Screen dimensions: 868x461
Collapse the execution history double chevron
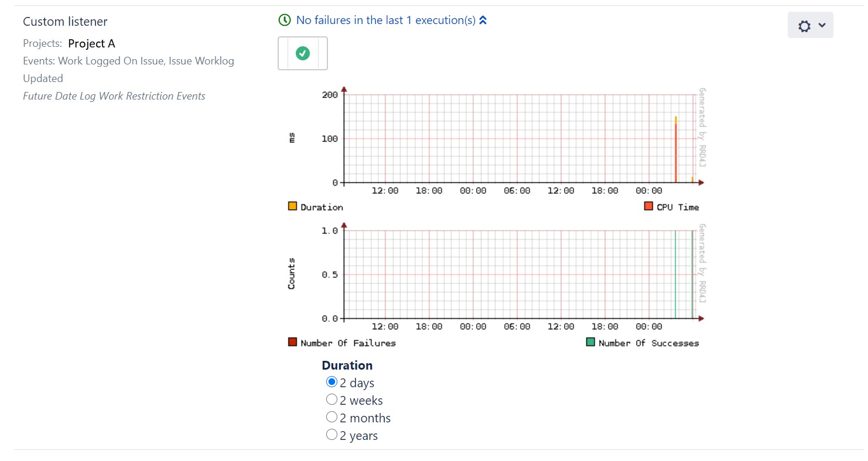click(483, 21)
